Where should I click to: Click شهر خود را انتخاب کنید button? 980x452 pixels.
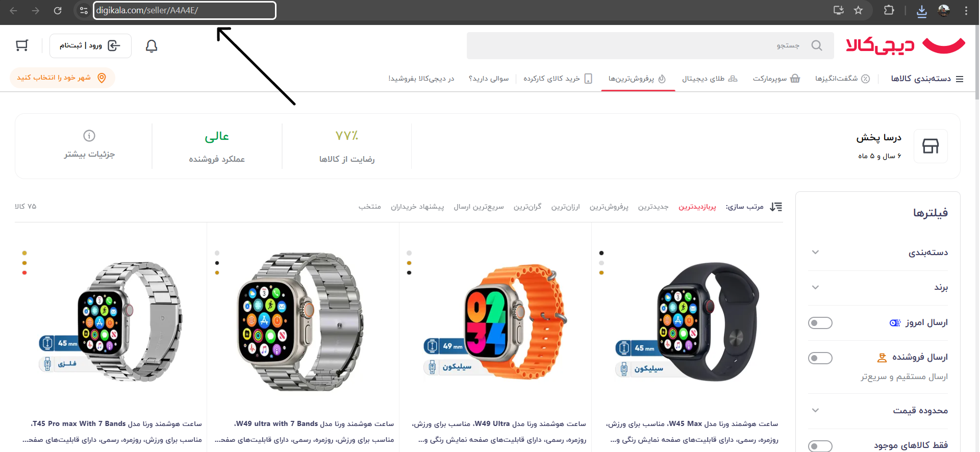[x=62, y=78]
